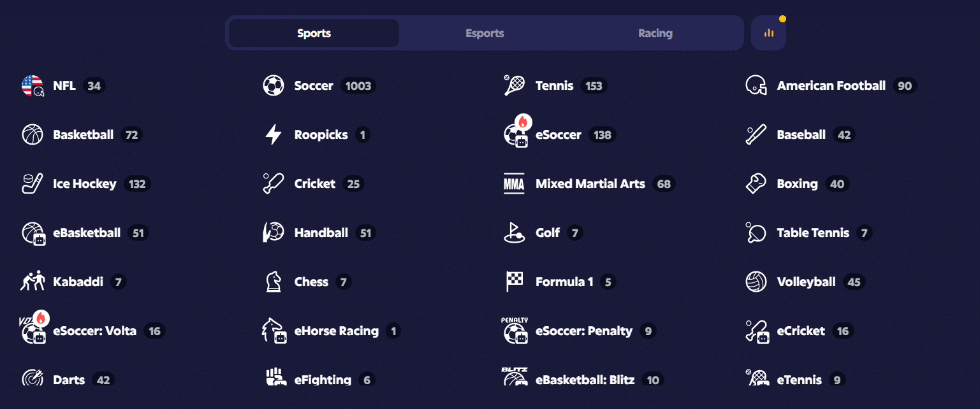
Task: Click the Roopicks lightning bolt icon
Action: tap(274, 134)
